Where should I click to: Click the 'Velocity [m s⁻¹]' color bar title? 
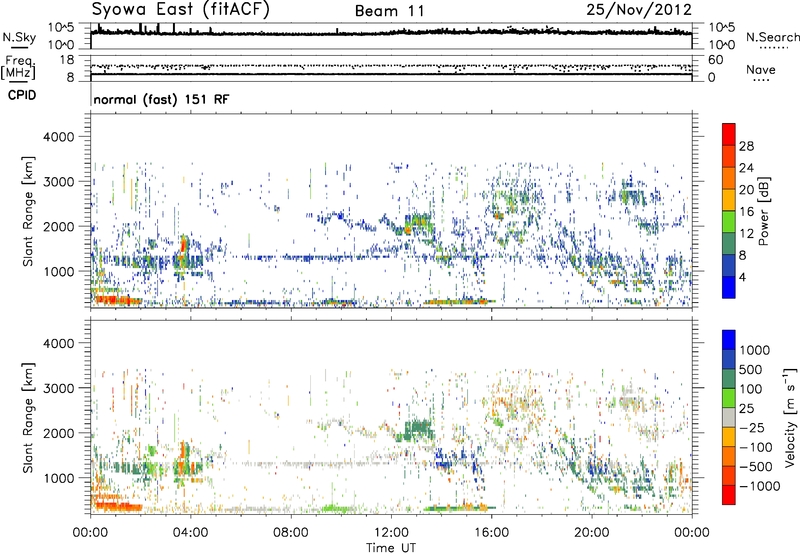click(790, 417)
